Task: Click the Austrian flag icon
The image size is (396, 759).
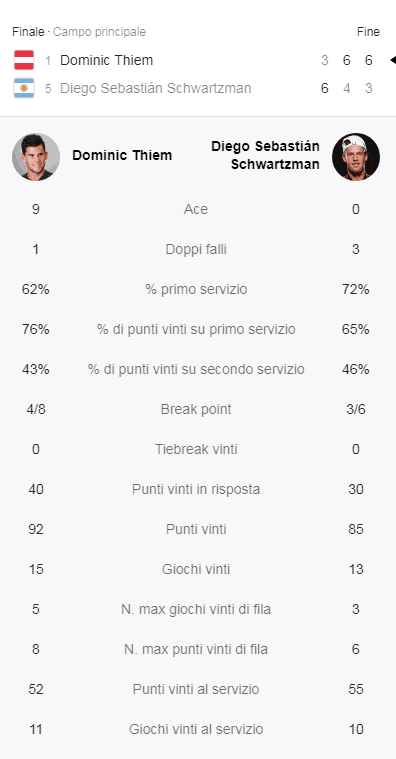Action: click(24, 60)
